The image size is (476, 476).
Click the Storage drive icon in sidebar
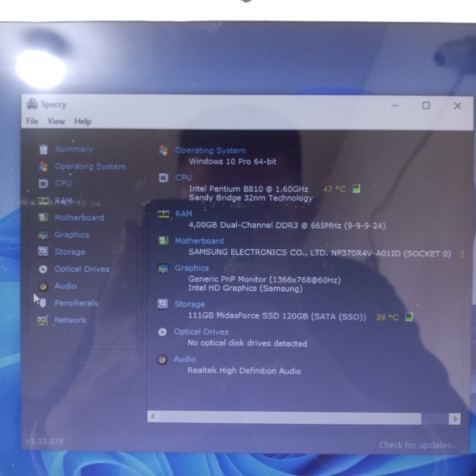44,252
